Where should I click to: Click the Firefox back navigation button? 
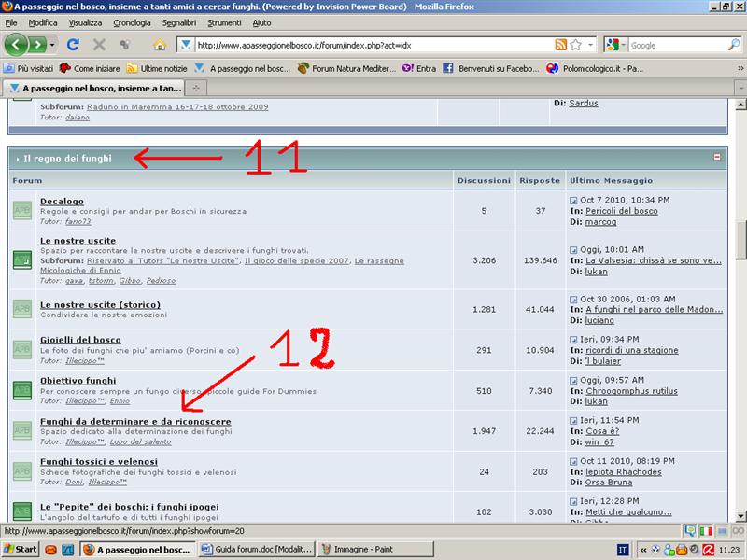(x=16, y=45)
